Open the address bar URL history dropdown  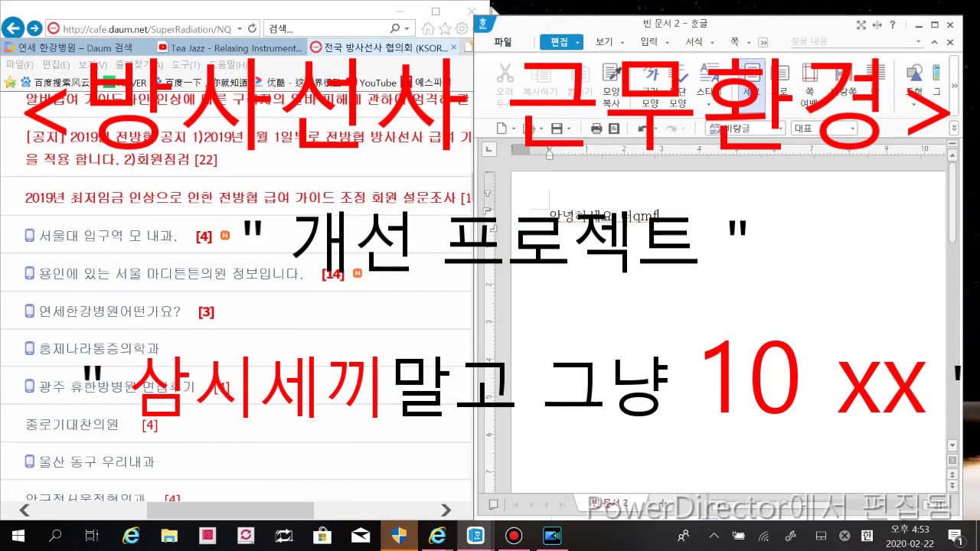point(238,28)
